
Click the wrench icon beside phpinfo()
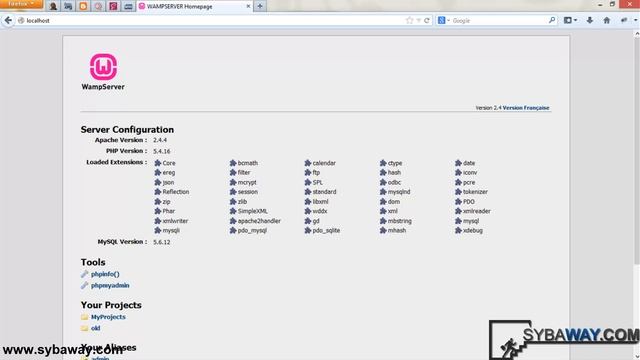point(84,274)
